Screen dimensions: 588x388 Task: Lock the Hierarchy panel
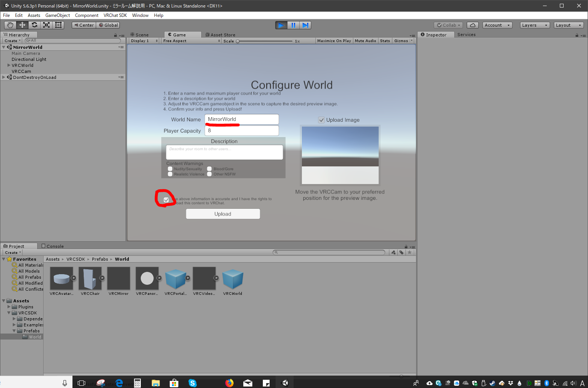click(x=115, y=35)
